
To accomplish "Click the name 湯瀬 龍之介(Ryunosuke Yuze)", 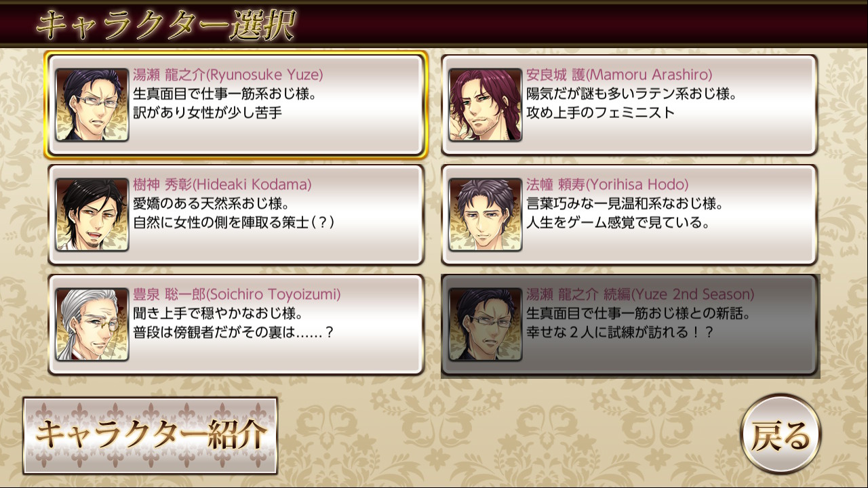I will click(x=228, y=75).
